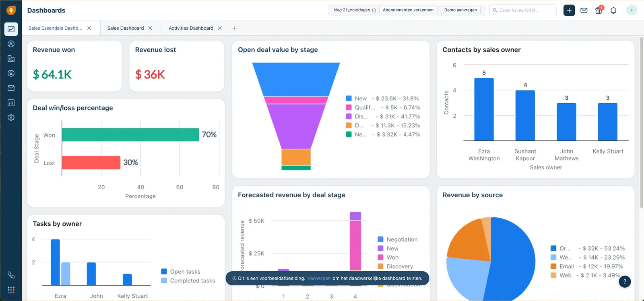
Task: Click the Dashboards page title
Action: [46, 10]
